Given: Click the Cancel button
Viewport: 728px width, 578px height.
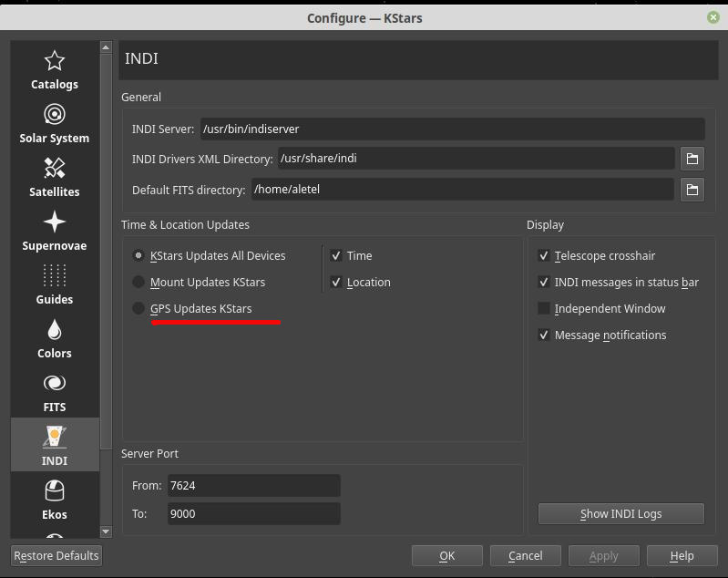Looking at the screenshot, I should [525, 556].
